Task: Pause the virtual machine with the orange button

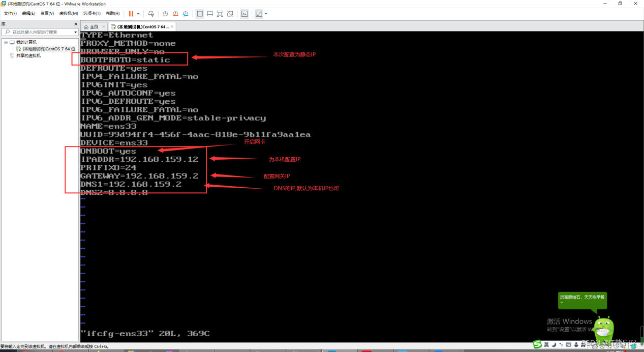Action: pos(131,14)
